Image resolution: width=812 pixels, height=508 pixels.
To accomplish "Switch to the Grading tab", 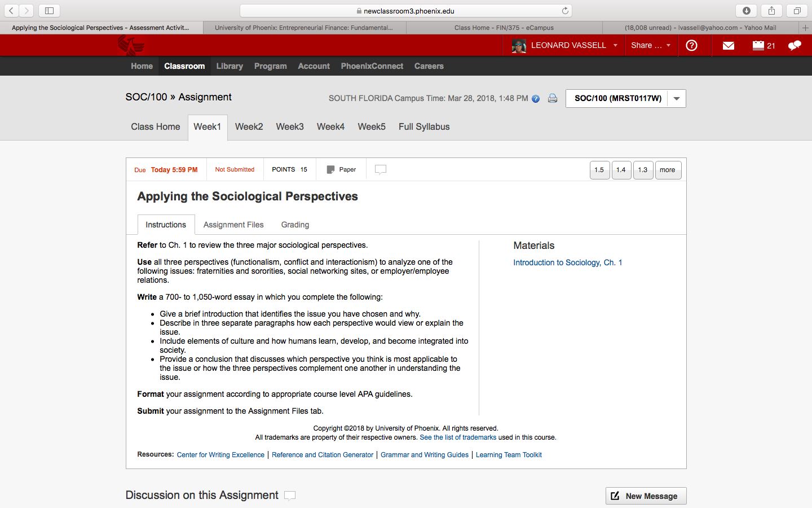I will pyautogui.click(x=295, y=225).
